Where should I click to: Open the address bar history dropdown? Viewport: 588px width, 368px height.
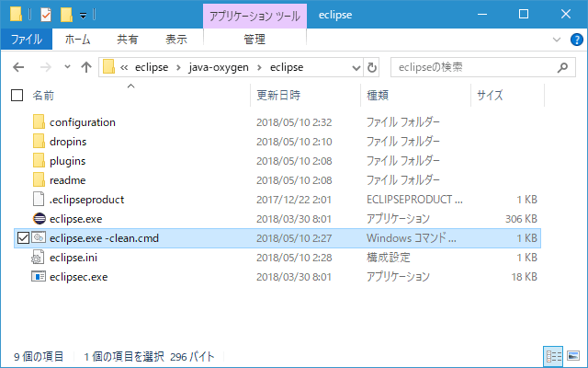pos(356,67)
